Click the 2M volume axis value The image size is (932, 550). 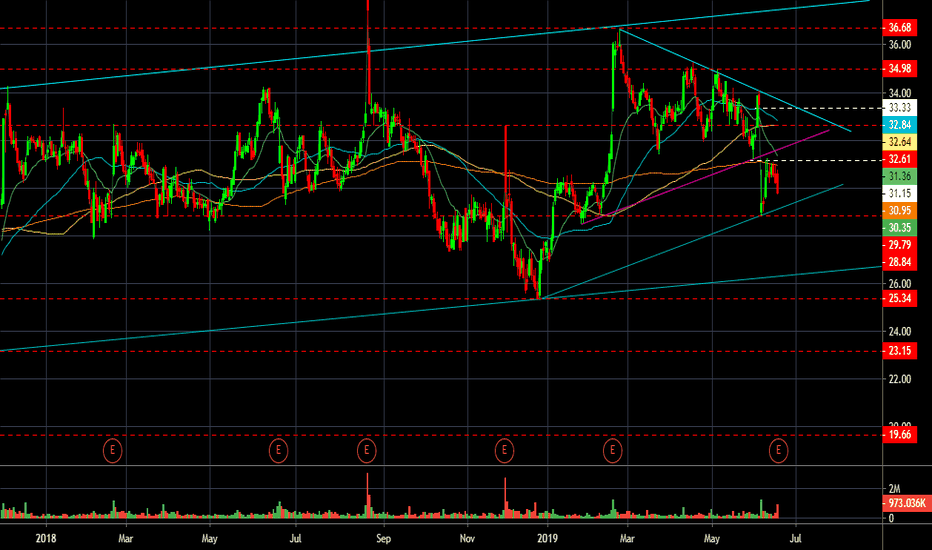point(895,489)
